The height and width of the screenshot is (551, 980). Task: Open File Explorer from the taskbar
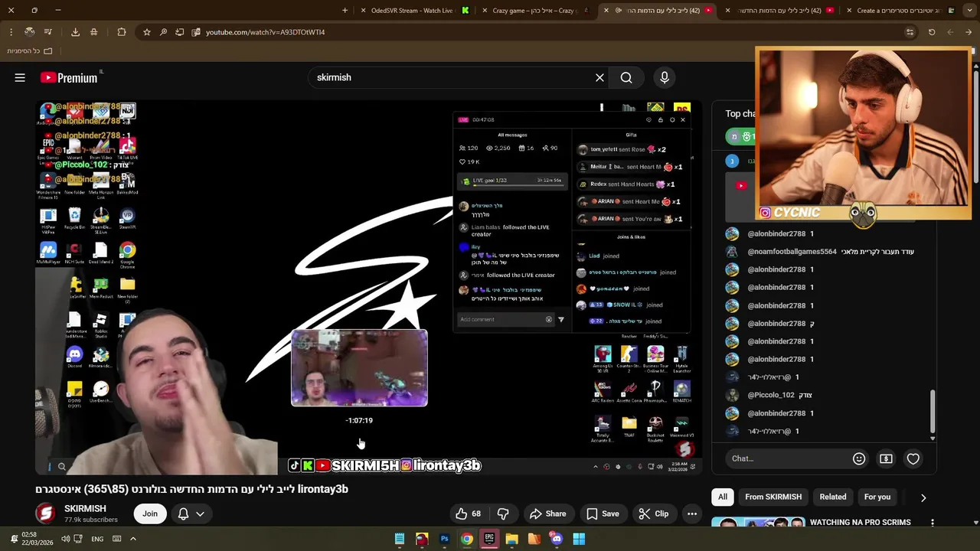(511, 539)
